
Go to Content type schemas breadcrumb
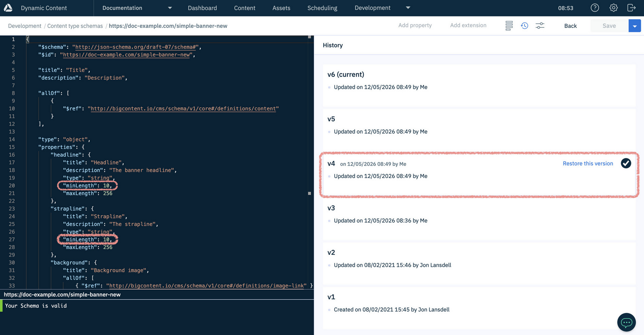click(75, 26)
